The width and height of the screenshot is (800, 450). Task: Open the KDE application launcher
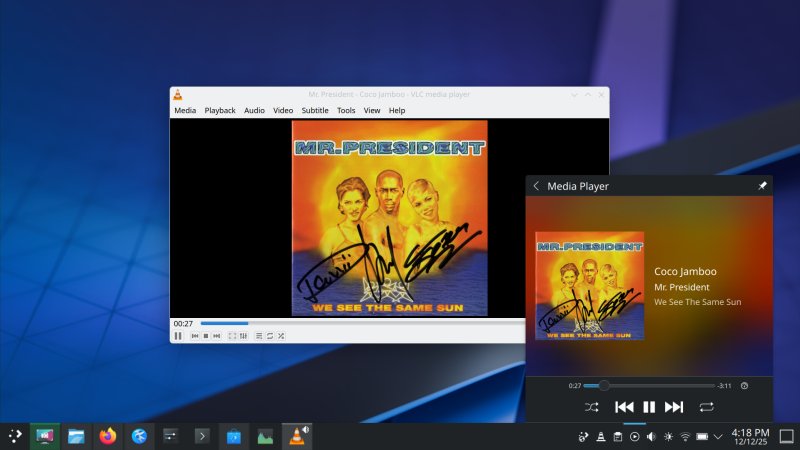15,436
